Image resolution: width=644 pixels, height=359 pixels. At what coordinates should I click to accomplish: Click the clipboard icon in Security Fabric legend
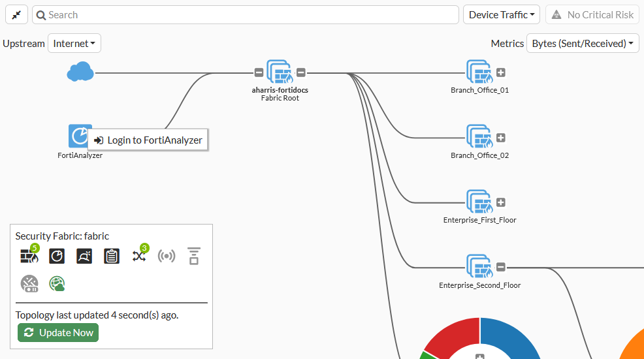(112, 256)
